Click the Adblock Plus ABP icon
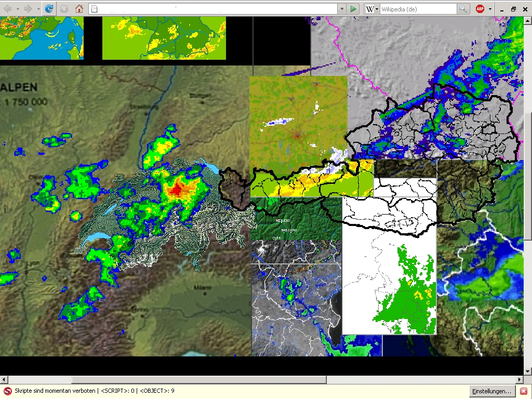 click(x=480, y=9)
